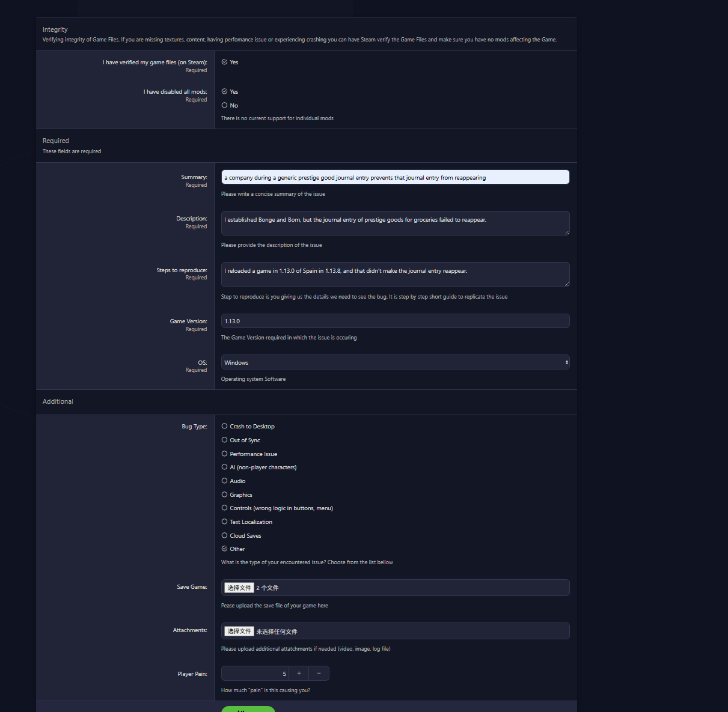Click 'Pease upload the save file' hint text
Viewport: 728px width, 712px height.
click(x=275, y=606)
